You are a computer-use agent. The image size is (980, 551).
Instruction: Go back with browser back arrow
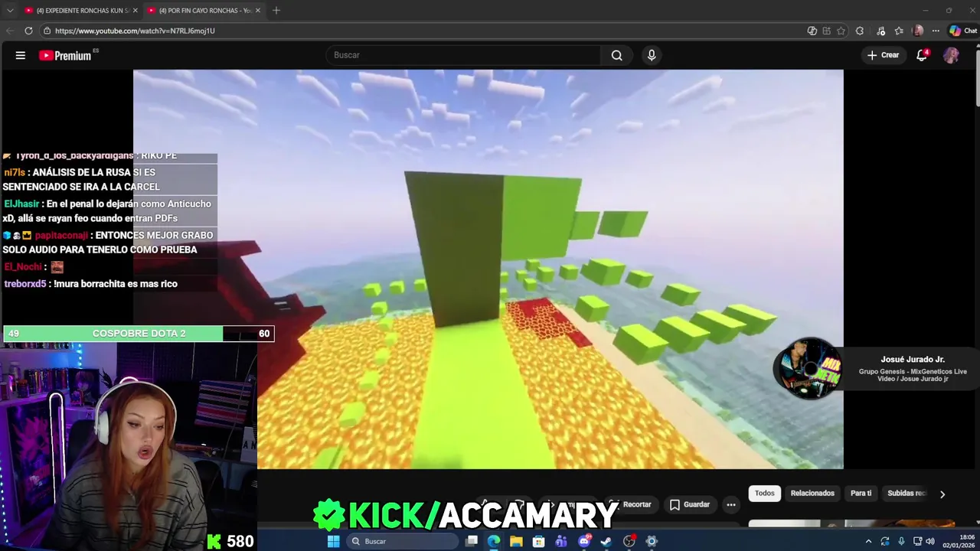point(10,31)
